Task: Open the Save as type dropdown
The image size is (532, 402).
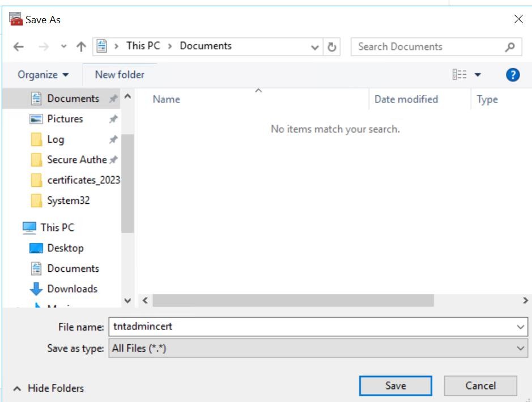Action: click(x=318, y=348)
